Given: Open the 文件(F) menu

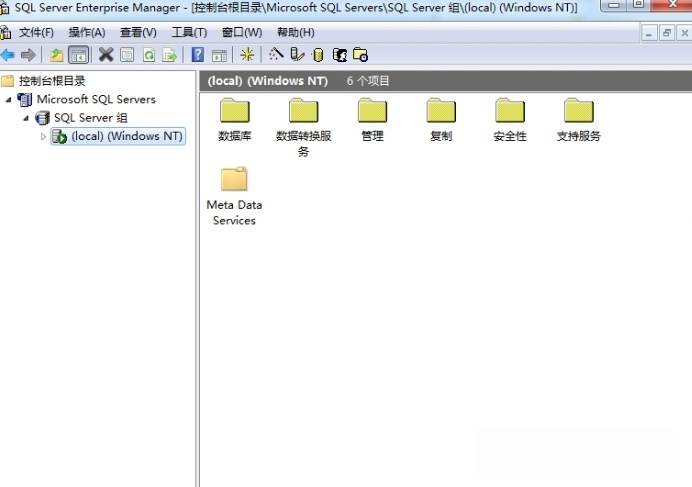Looking at the screenshot, I should pos(36,33).
